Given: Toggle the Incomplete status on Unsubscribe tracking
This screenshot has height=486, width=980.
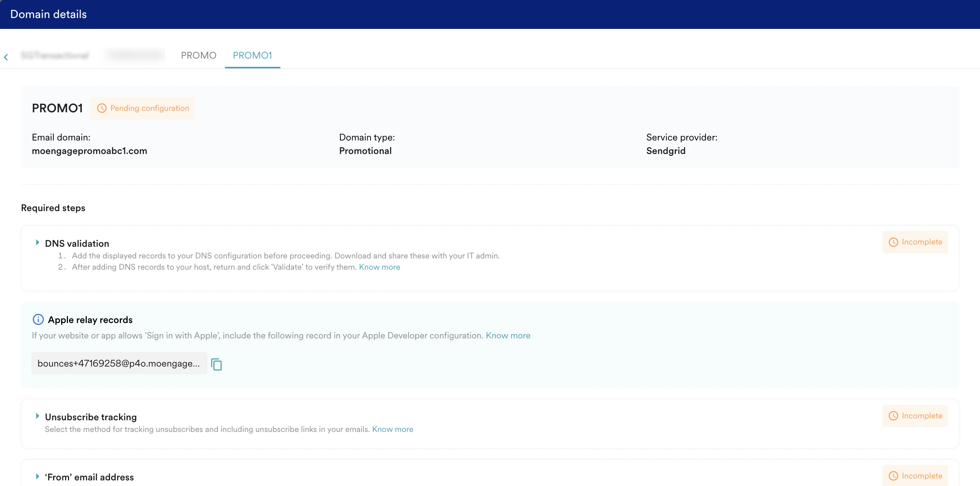Looking at the screenshot, I should coord(915,416).
